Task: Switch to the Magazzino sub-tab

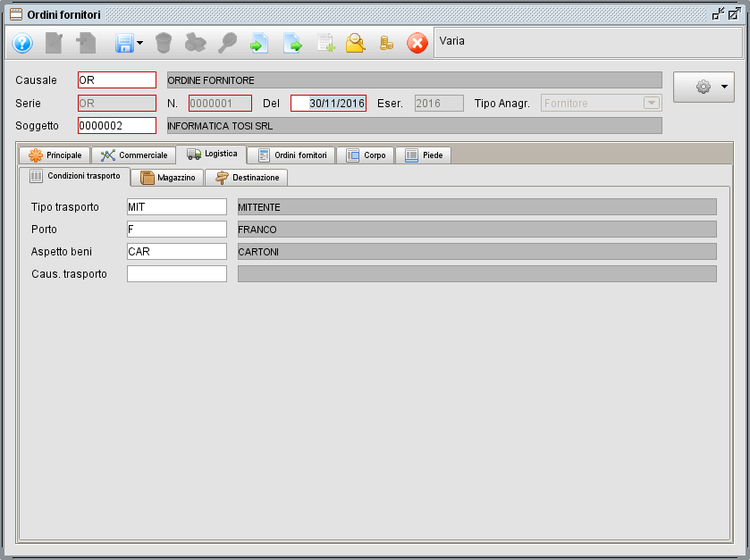Action: click(x=167, y=178)
